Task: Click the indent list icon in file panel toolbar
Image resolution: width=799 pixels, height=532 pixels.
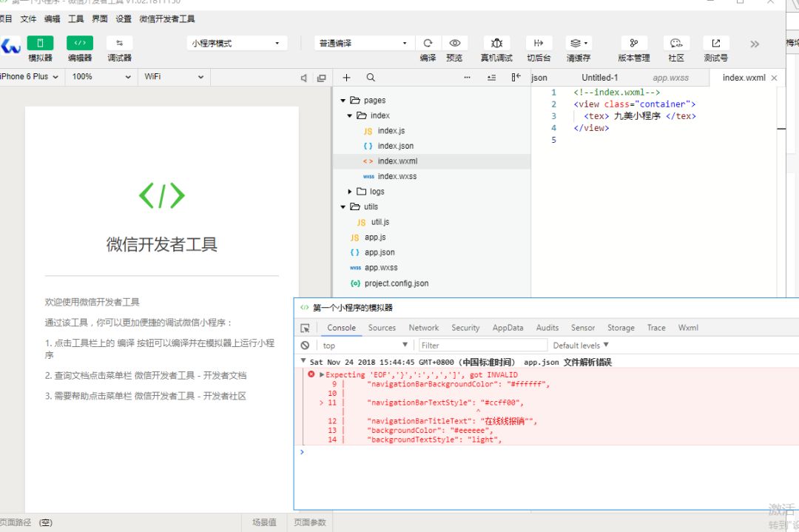Action: click(492, 78)
